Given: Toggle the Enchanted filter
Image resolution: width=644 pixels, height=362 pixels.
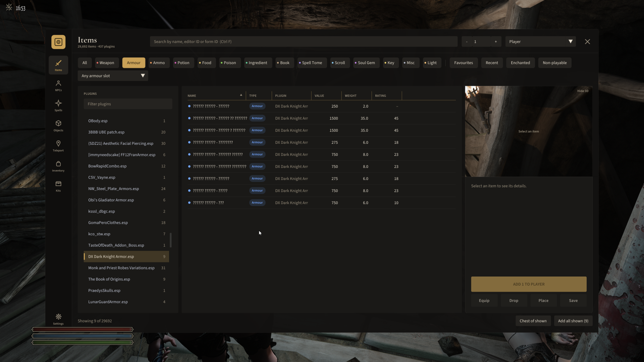Looking at the screenshot, I should (520, 63).
